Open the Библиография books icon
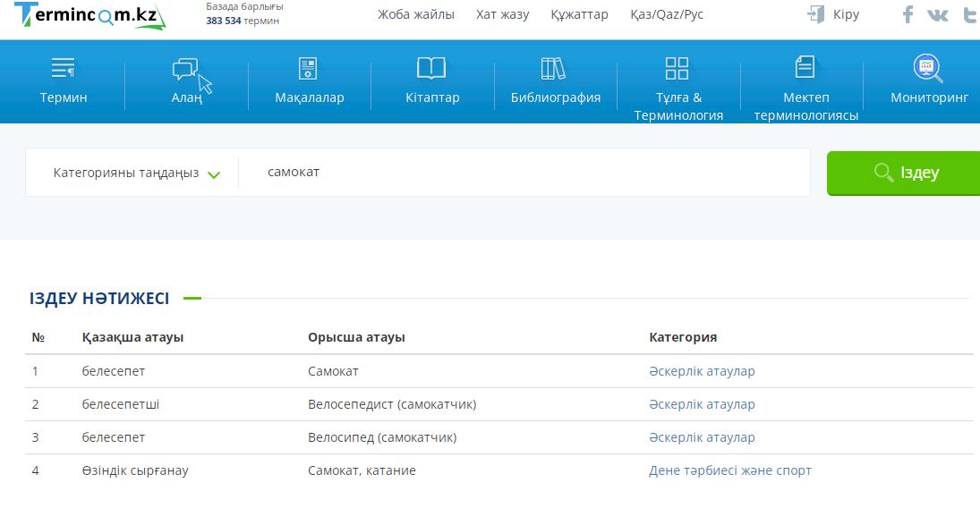This screenshot has height=508, width=980. (x=554, y=68)
